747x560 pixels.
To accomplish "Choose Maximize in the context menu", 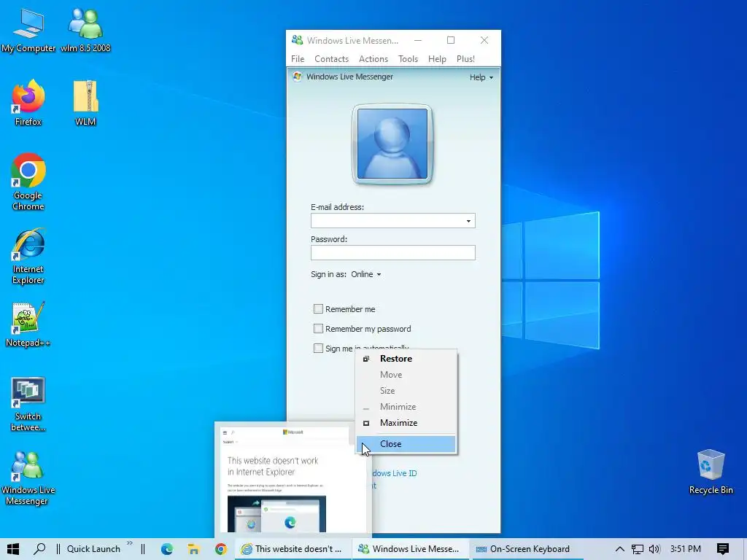I will pos(406,423).
